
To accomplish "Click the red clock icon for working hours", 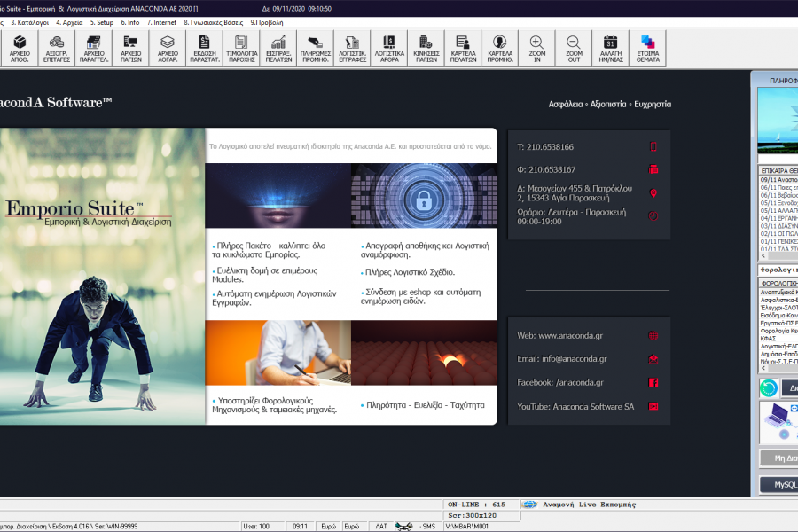I will point(653,215).
